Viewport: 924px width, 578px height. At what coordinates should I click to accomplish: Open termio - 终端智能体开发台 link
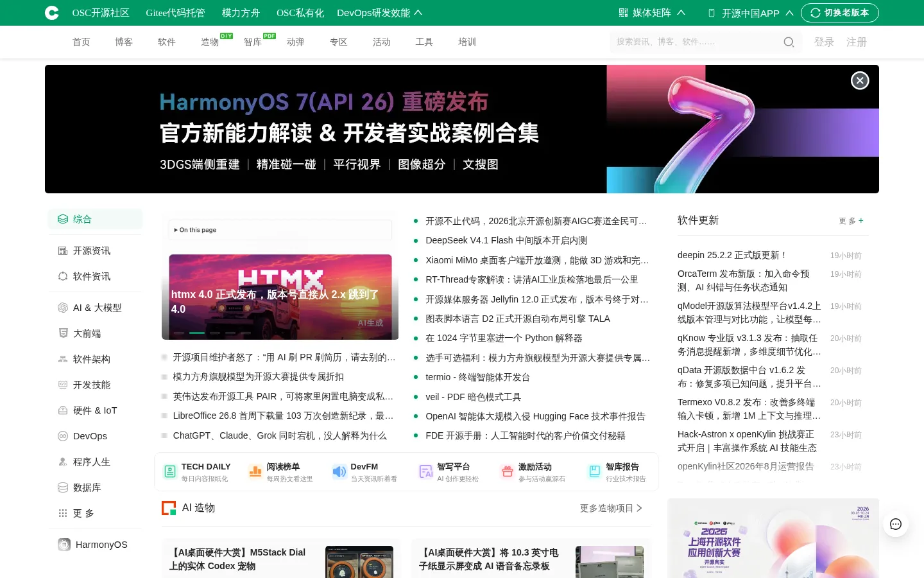click(477, 377)
